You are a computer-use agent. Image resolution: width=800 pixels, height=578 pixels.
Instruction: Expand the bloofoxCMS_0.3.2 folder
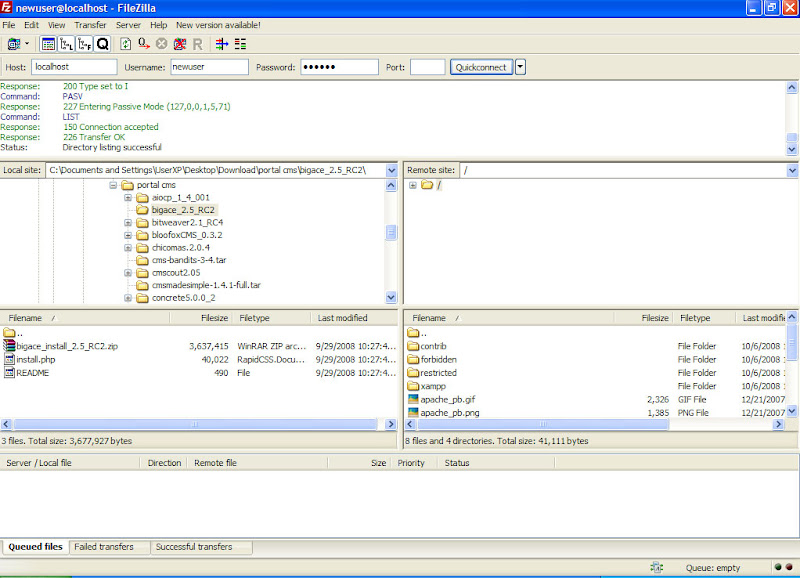coord(128,235)
